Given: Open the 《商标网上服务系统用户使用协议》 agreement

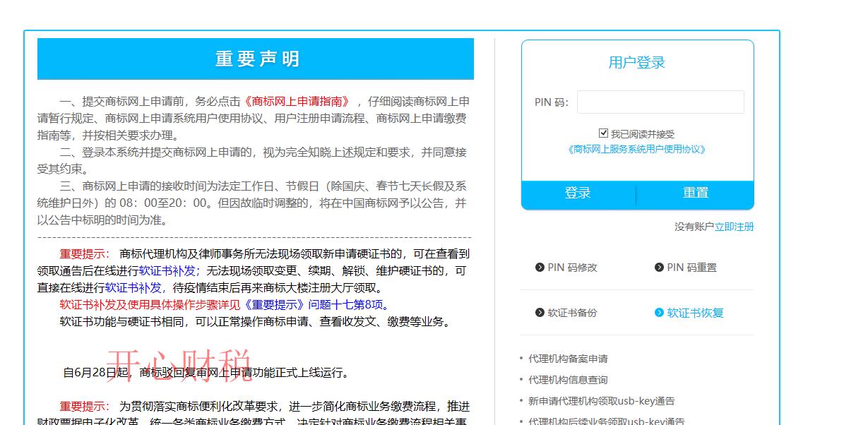Looking at the screenshot, I should coord(637,149).
